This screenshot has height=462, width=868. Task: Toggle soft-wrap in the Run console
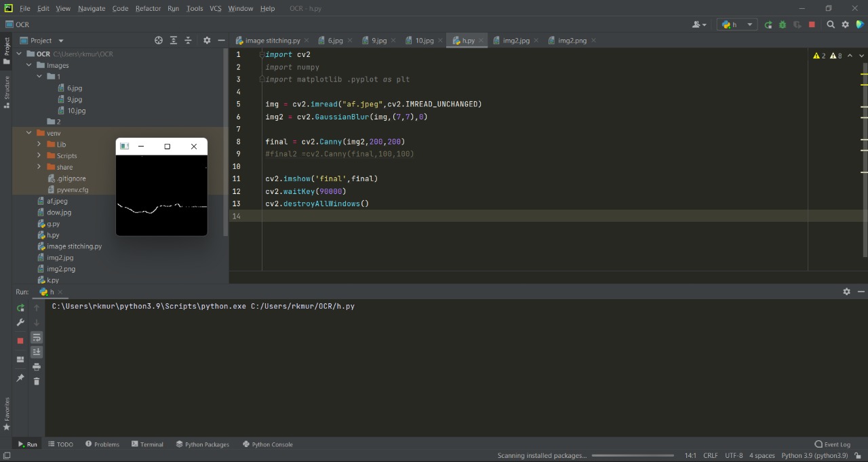coord(37,337)
